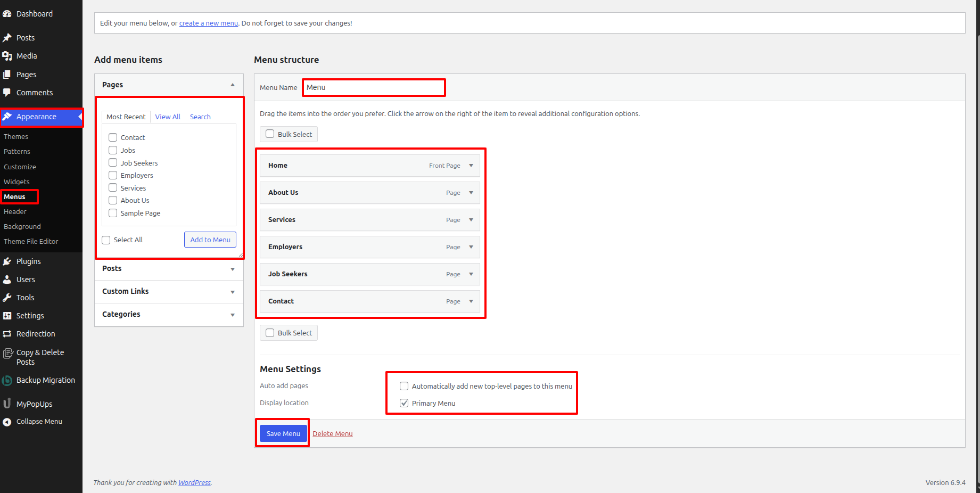Open Widgets under Appearance submenu
This screenshot has height=493, width=980.
point(17,182)
